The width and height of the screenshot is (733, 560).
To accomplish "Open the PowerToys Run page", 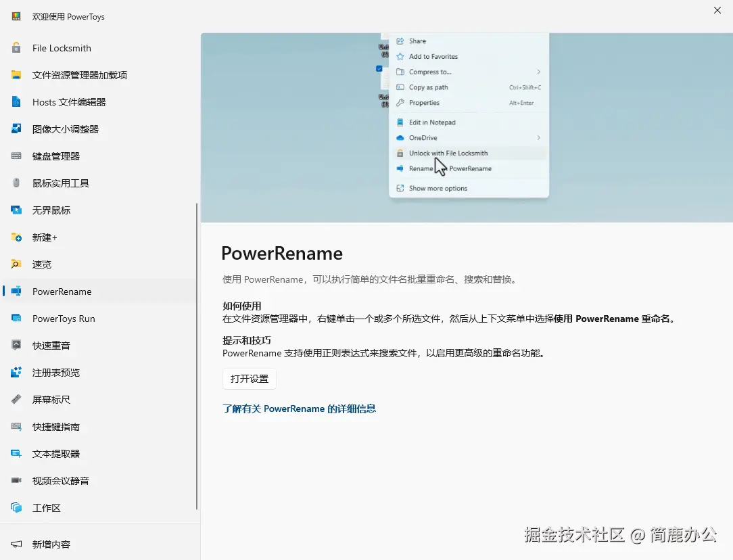I will click(x=100, y=319).
